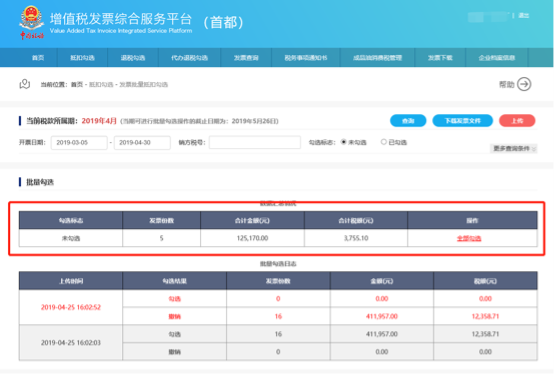
Task: Click the 合计金额(元) column header
Action: click(252, 220)
